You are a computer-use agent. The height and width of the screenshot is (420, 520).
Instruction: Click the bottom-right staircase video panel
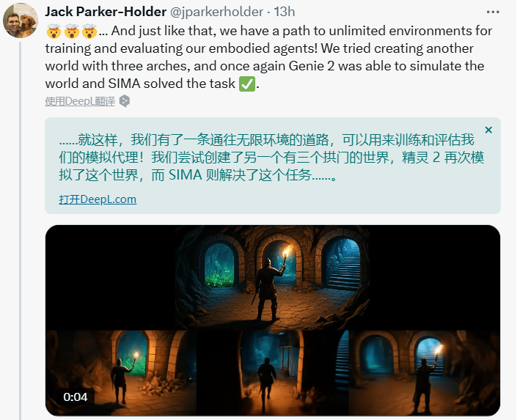point(425,373)
